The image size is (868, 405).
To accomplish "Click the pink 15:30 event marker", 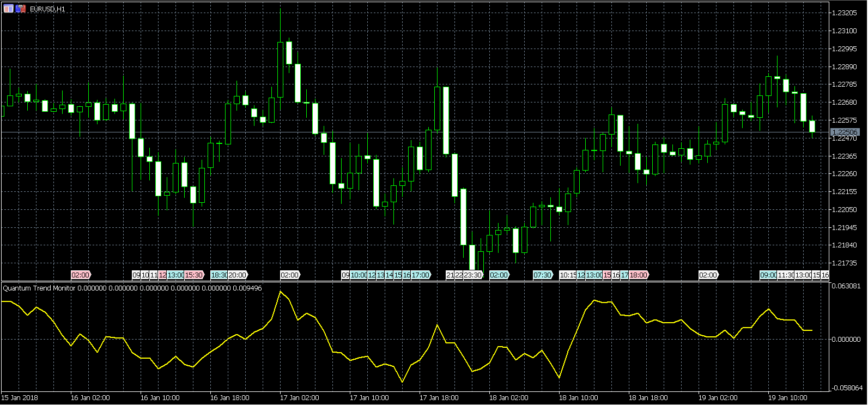I will [194, 275].
